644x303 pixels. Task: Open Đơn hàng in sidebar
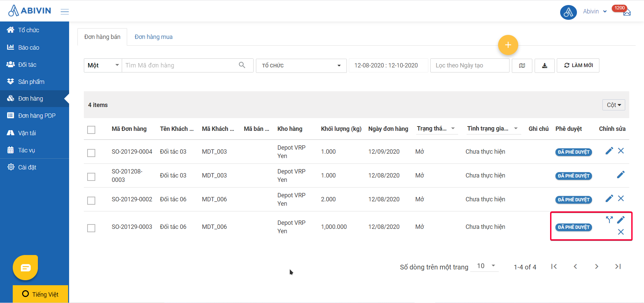[x=35, y=99]
